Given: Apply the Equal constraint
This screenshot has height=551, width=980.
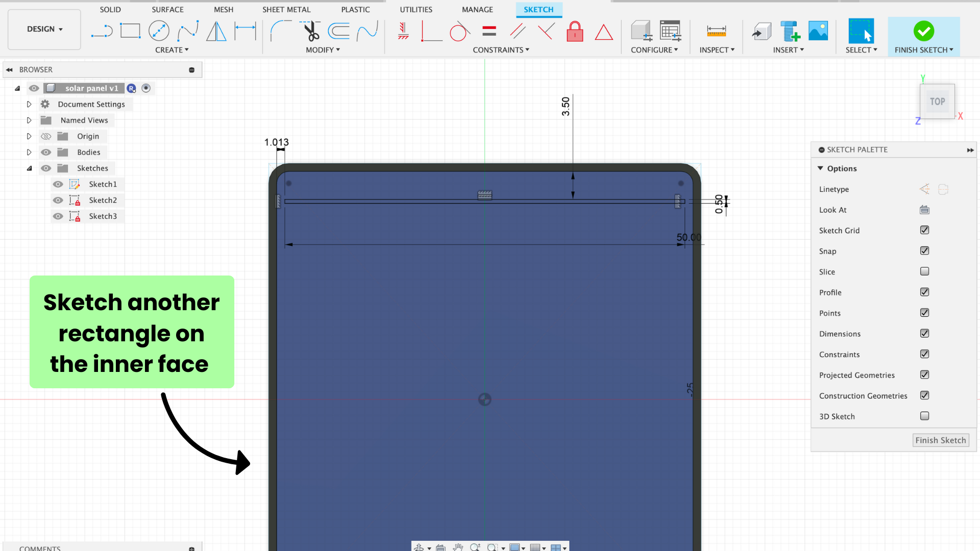Looking at the screenshot, I should (489, 31).
